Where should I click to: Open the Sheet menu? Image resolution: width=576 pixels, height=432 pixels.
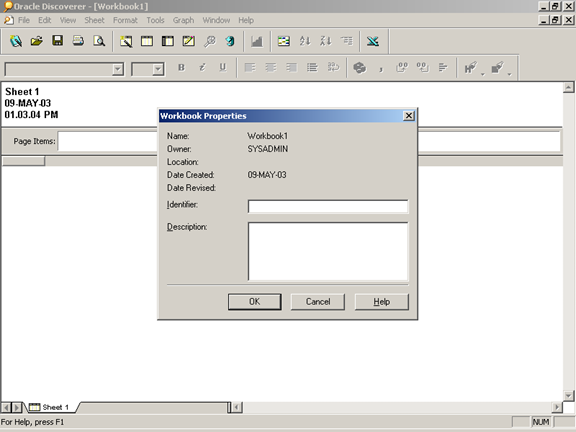(94, 20)
